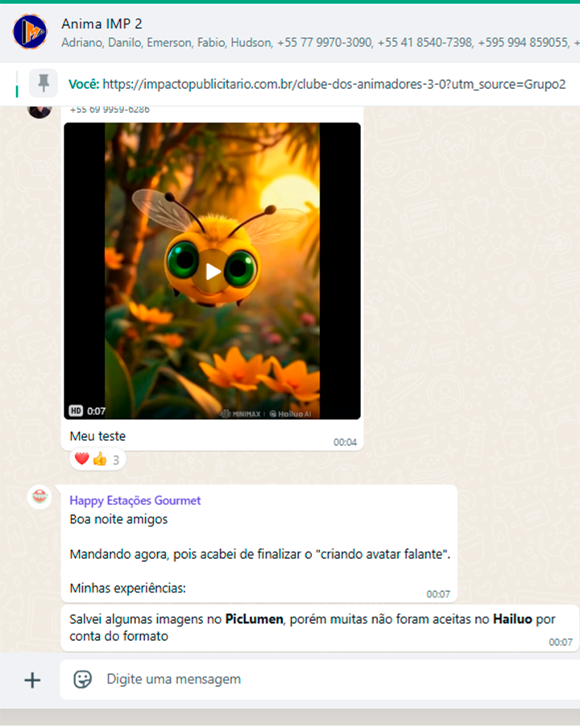This screenshot has height=728, width=580.
Task: Click the video duration label 0:07
Action: [96, 411]
